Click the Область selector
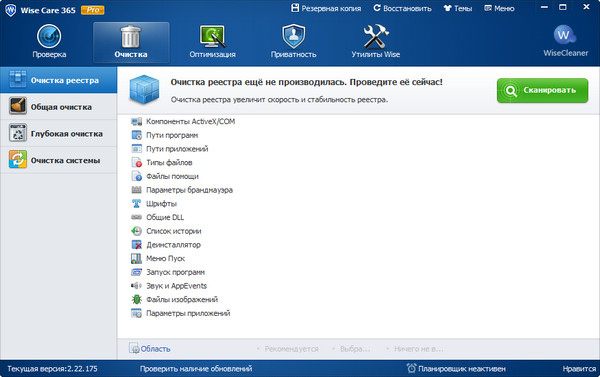This screenshot has height=377, width=600. pos(150,348)
